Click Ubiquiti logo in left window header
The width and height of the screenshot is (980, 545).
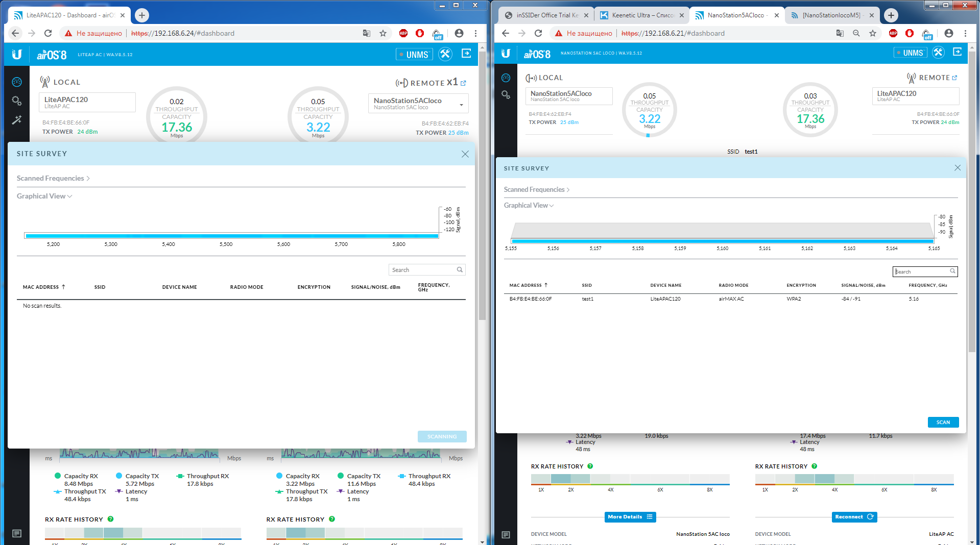17,54
